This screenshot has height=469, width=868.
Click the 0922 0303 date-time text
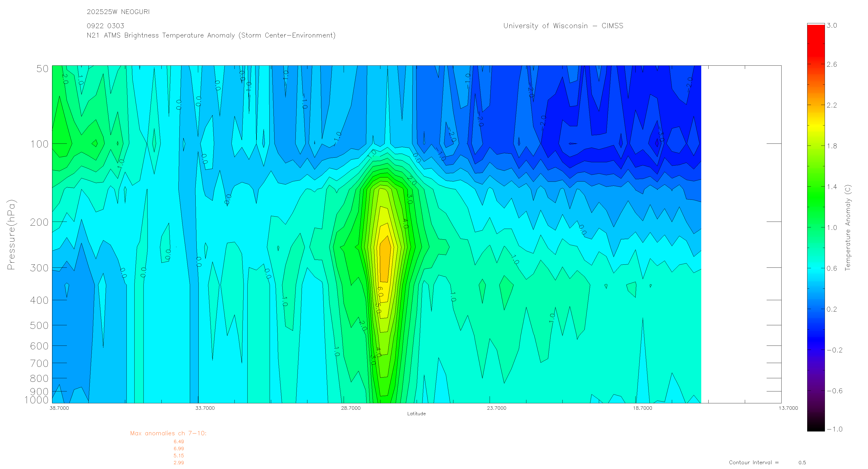pos(105,26)
